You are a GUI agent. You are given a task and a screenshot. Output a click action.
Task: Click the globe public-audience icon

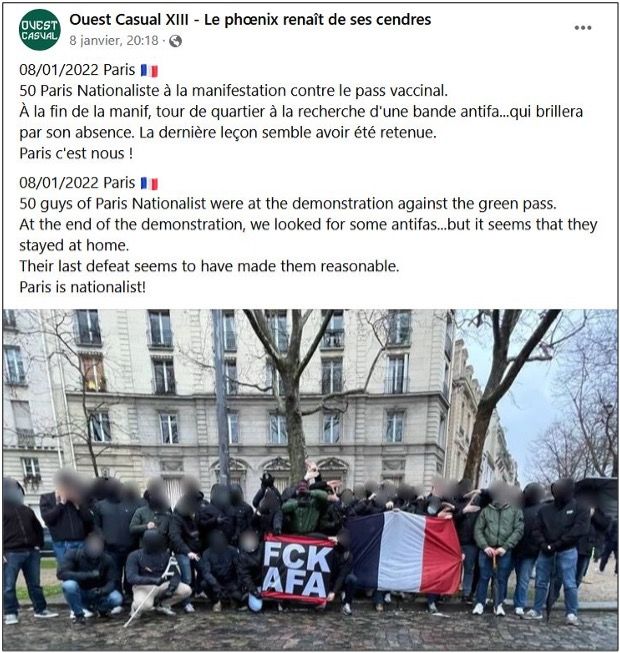[x=175, y=41]
